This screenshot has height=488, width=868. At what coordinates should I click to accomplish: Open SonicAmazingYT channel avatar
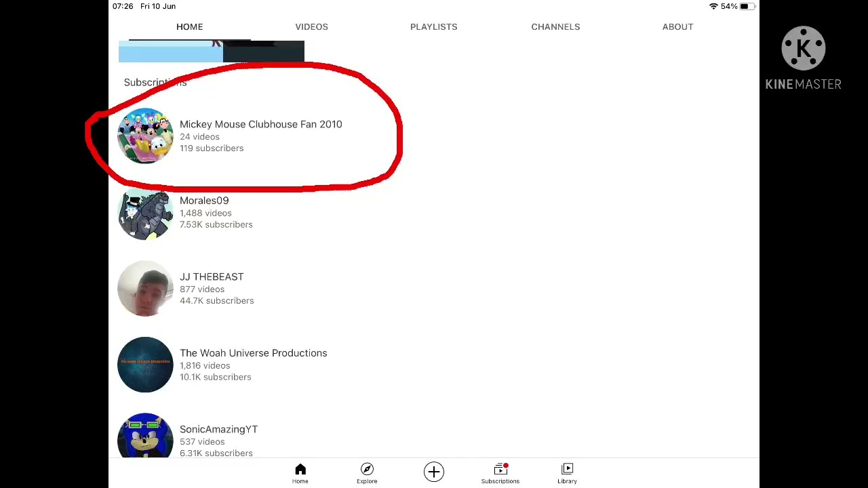coord(145,435)
